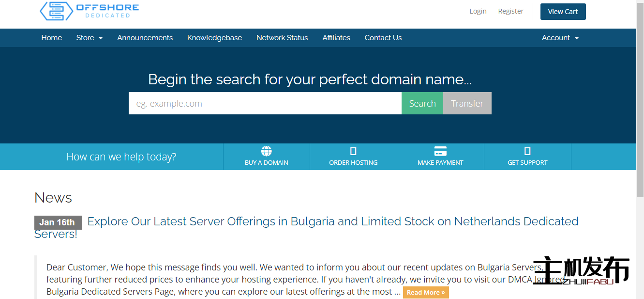Click the Order Hosting icon
This screenshot has width=644, height=299.
pos(353,151)
